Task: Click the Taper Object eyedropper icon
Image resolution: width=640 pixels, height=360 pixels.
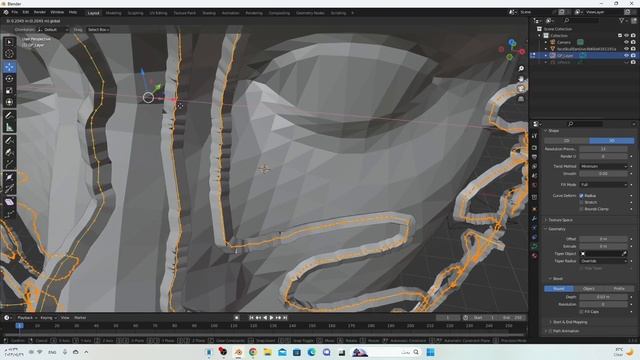Action: click(x=624, y=253)
